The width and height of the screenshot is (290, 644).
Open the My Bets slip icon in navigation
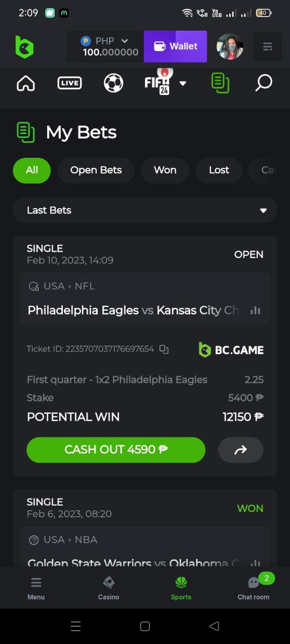[x=221, y=83]
